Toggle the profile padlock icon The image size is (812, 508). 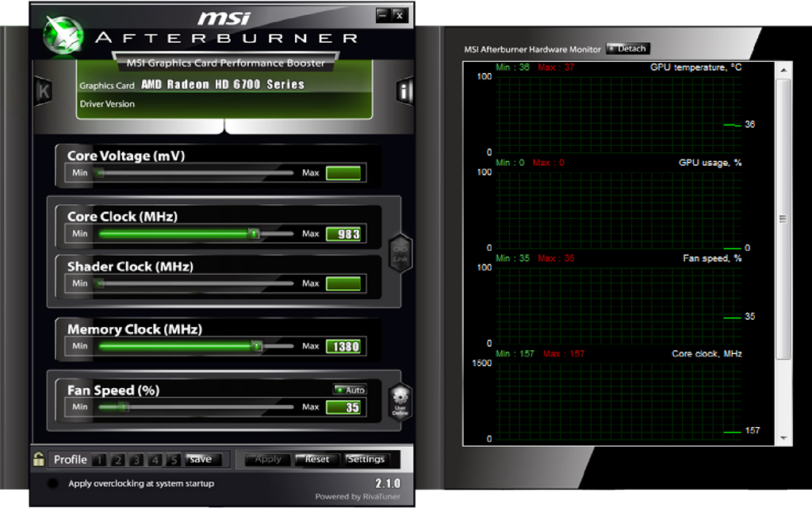click(37, 459)
